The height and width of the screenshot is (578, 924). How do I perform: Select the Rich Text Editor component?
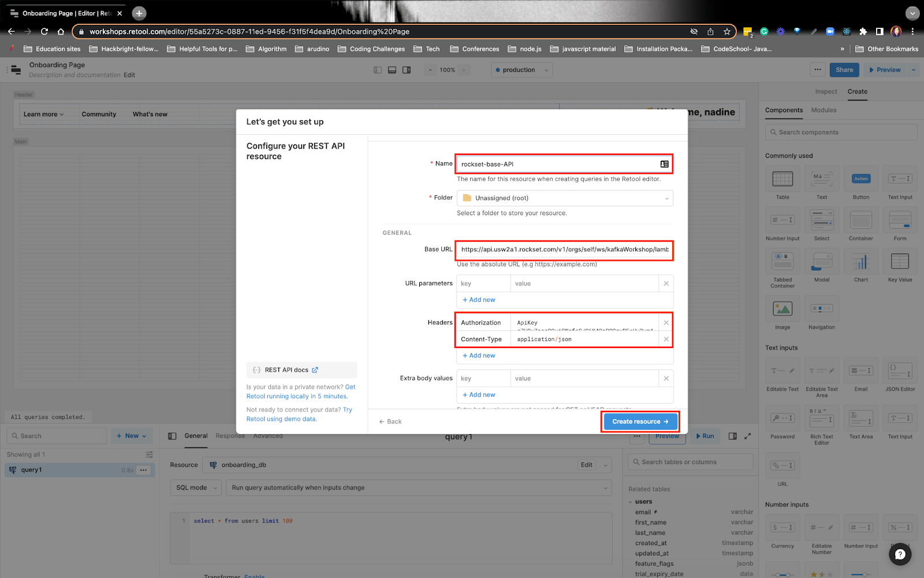click(822, 418)
